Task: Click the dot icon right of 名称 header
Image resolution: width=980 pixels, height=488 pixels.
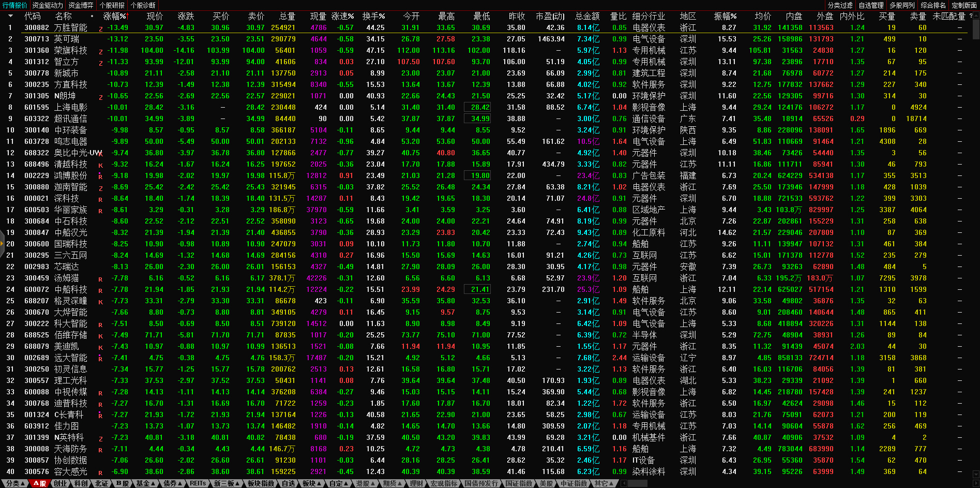Action: tap(92, 16)
